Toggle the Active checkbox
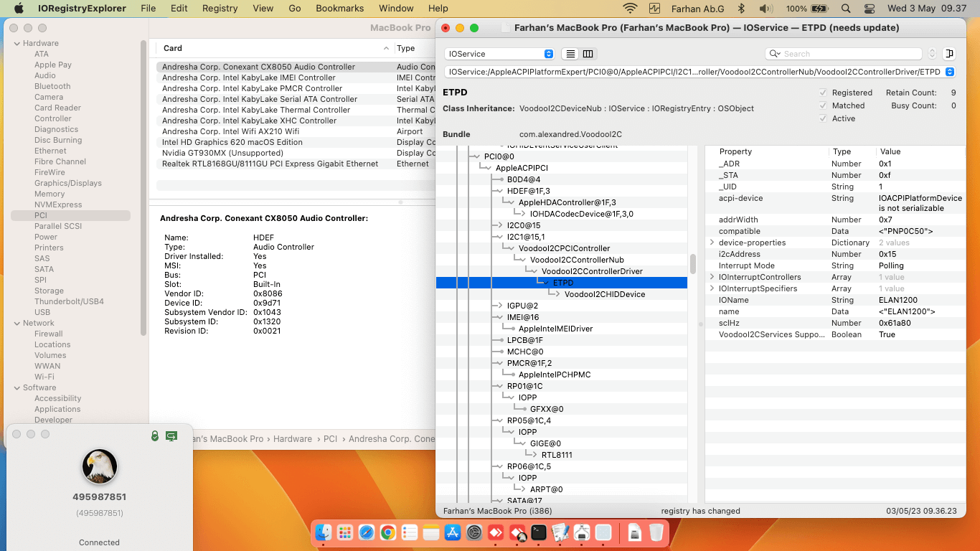This screenshot has width=980, height=551. pyautogui.click(x=823, y=118)
